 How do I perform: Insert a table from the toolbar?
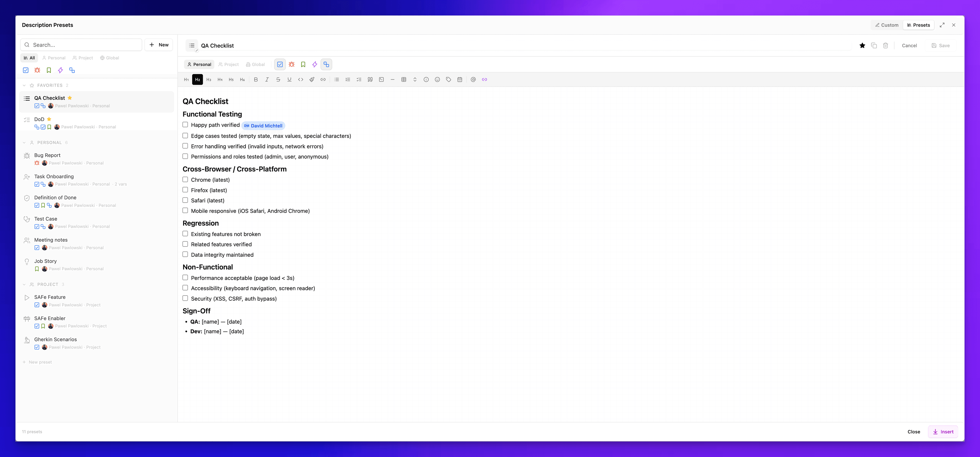pos(403,79)
